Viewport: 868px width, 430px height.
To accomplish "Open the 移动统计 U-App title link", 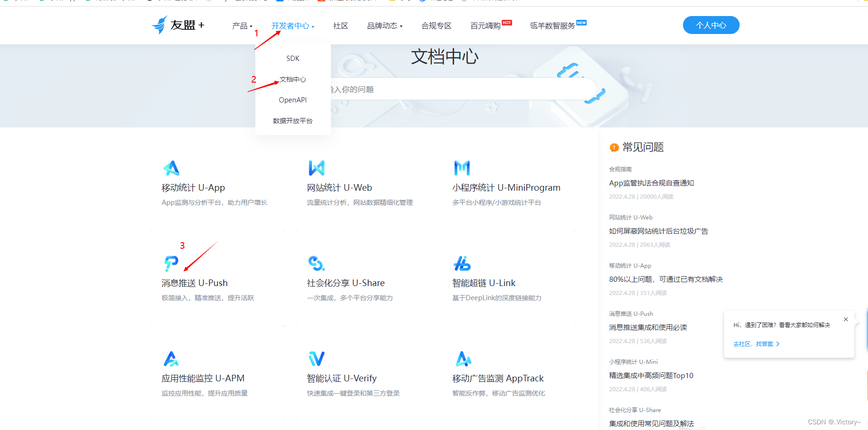I will tap(193, 188).
